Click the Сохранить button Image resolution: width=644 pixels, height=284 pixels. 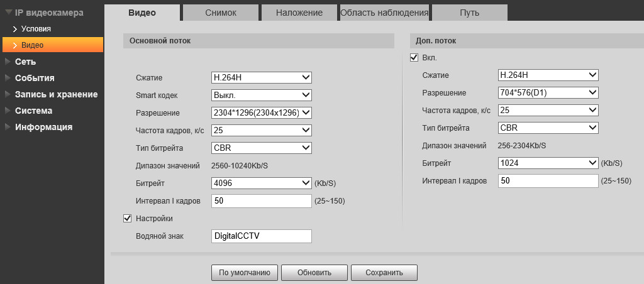click(x=384, y=272)
